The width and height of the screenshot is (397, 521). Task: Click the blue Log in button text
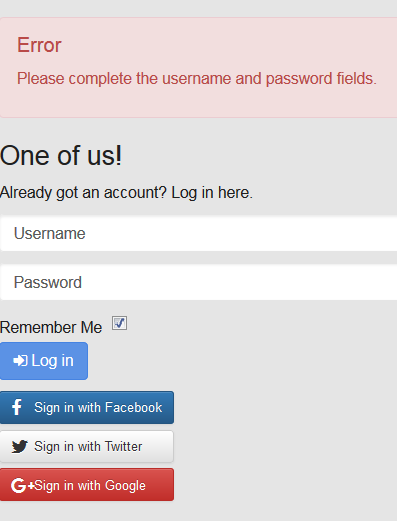(52, 361)
